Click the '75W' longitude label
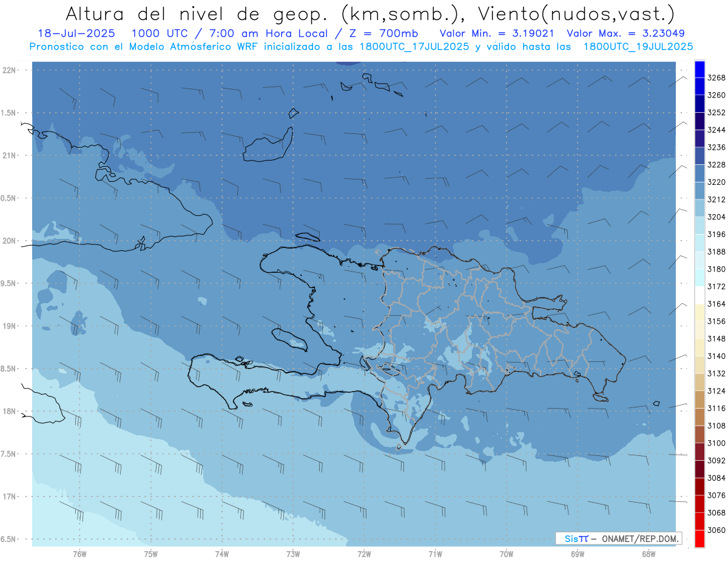 click(151, 554)
